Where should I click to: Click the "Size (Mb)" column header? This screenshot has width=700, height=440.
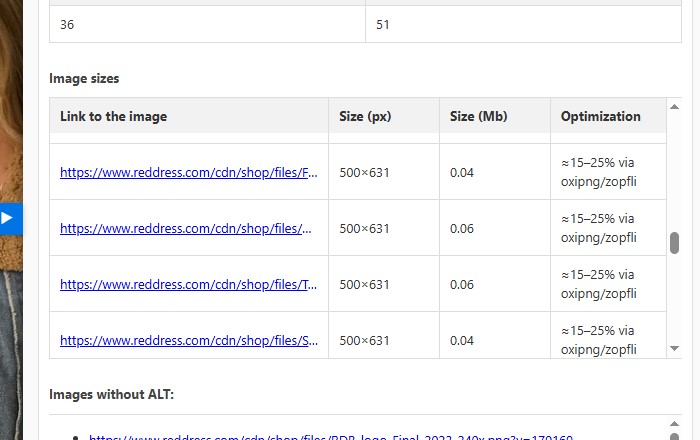[x=478, y=116]
